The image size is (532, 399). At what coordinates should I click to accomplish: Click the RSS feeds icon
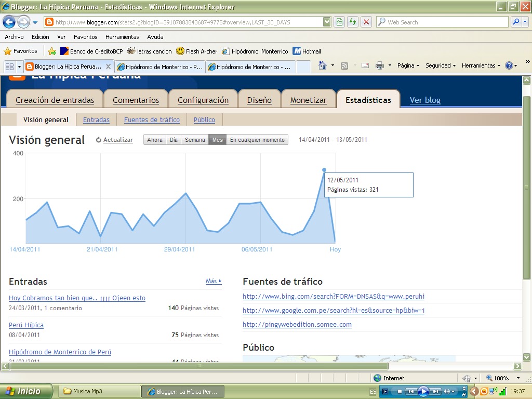344,66
